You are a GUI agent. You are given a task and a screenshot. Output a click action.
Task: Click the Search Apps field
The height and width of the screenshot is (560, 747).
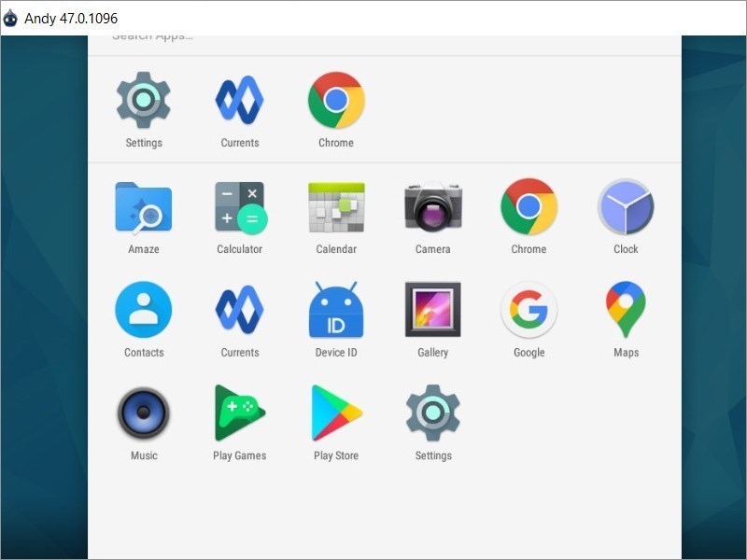pyautogui.click(x=149, y=35)
